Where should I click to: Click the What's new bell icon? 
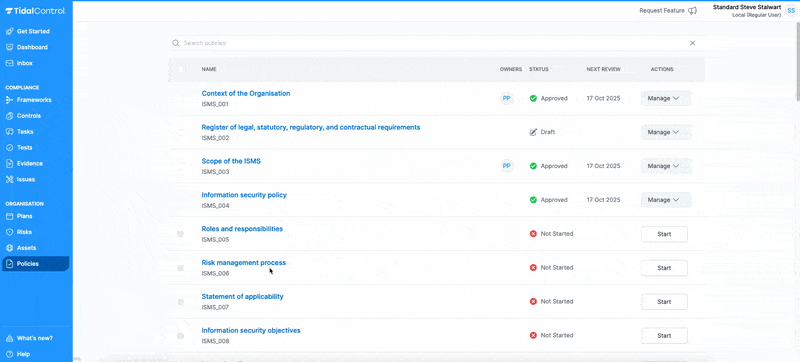pos(9,338)
